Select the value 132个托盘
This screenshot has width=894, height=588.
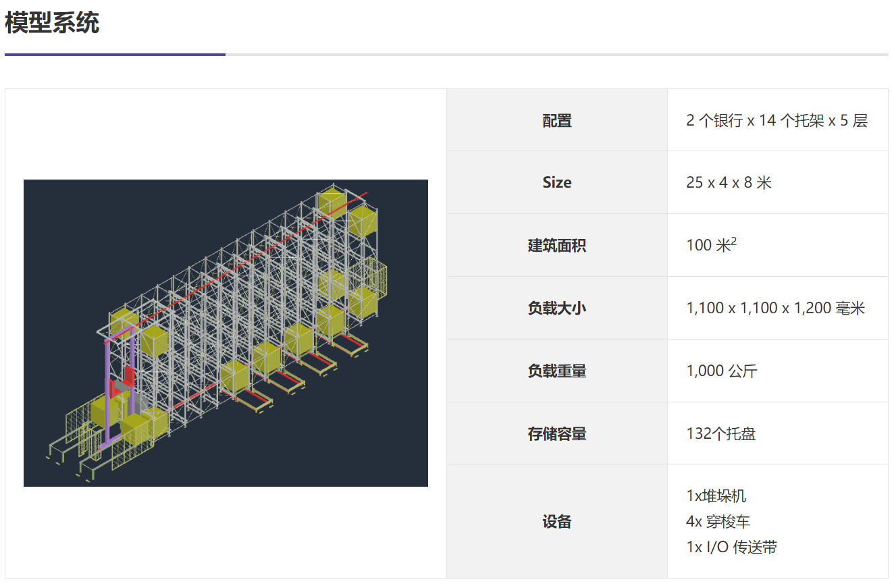(x=720, y=433)
